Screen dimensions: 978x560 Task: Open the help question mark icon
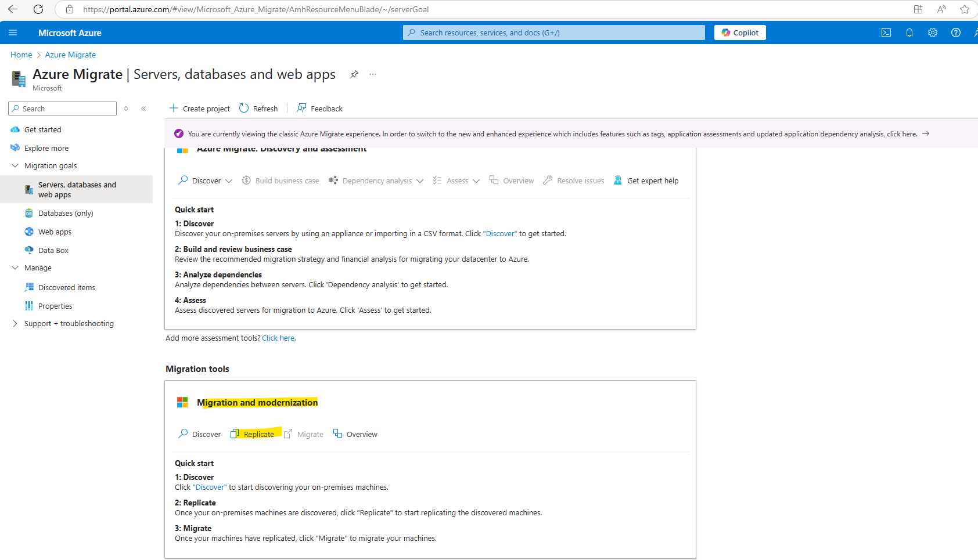coord(956,32)
